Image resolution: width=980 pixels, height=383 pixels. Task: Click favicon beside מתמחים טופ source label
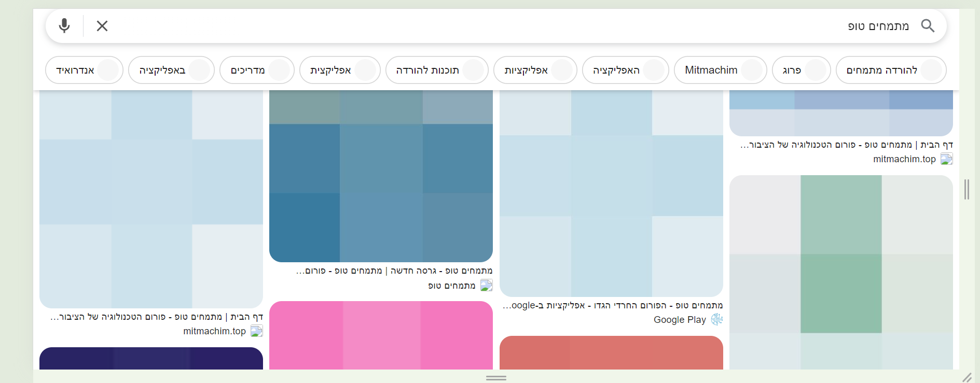coord(486,286)
